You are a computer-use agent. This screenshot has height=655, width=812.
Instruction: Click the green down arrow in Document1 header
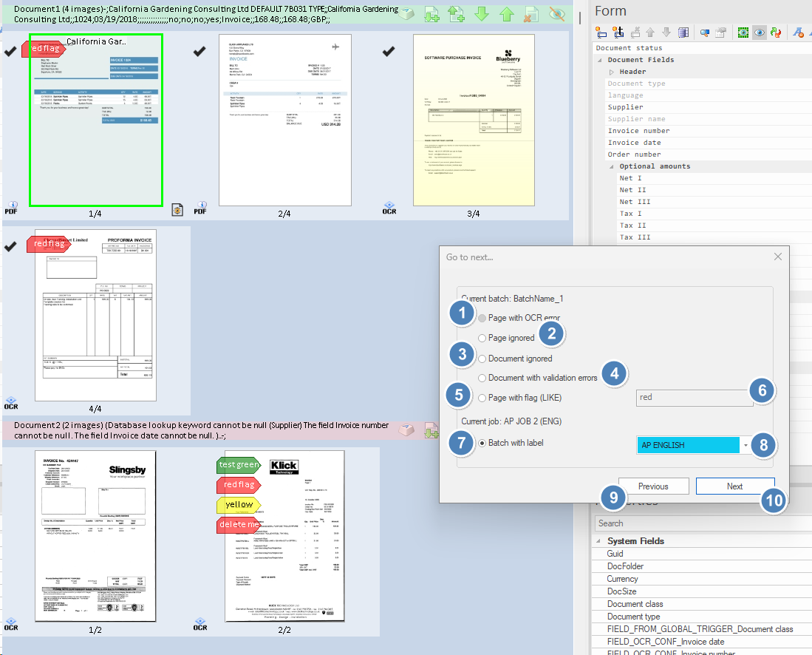click(482, 14)
